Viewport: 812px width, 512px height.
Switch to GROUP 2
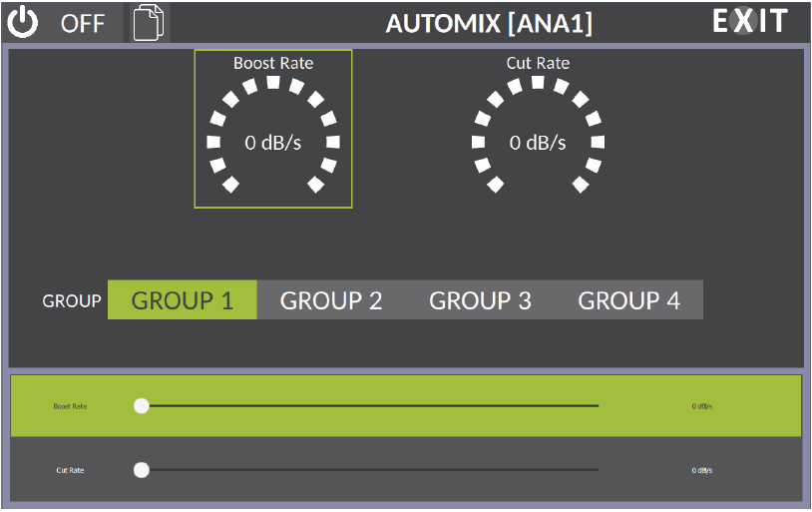331,300
